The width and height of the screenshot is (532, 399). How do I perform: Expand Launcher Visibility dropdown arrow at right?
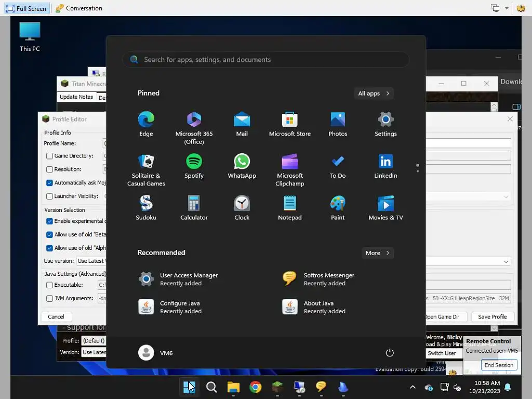506,197
